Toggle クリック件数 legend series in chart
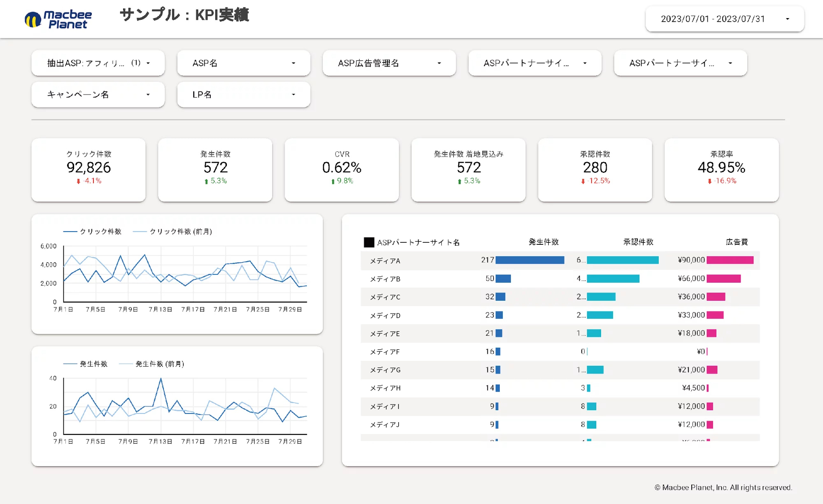Screen dimensions: 823x504 (92, 232)
